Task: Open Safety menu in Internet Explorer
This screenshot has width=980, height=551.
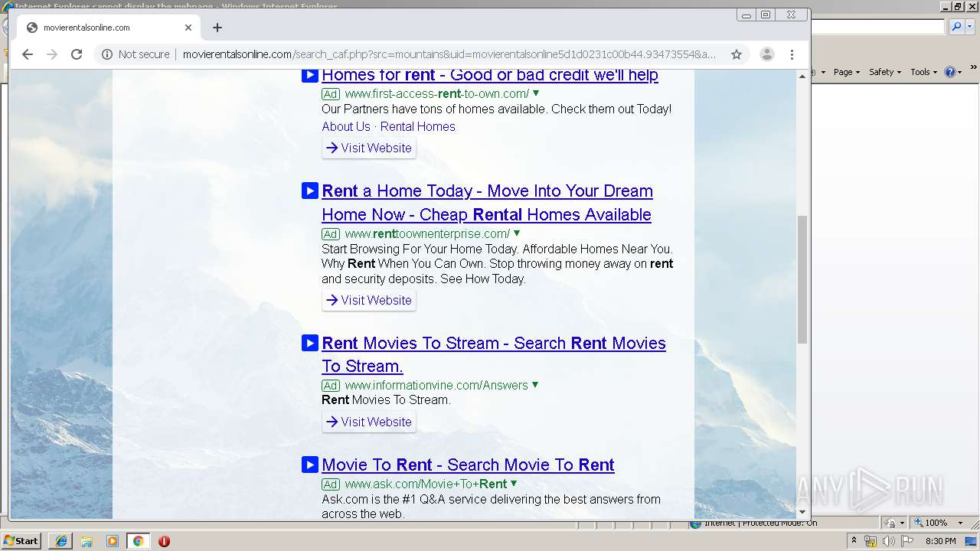Action: (885, 72)
